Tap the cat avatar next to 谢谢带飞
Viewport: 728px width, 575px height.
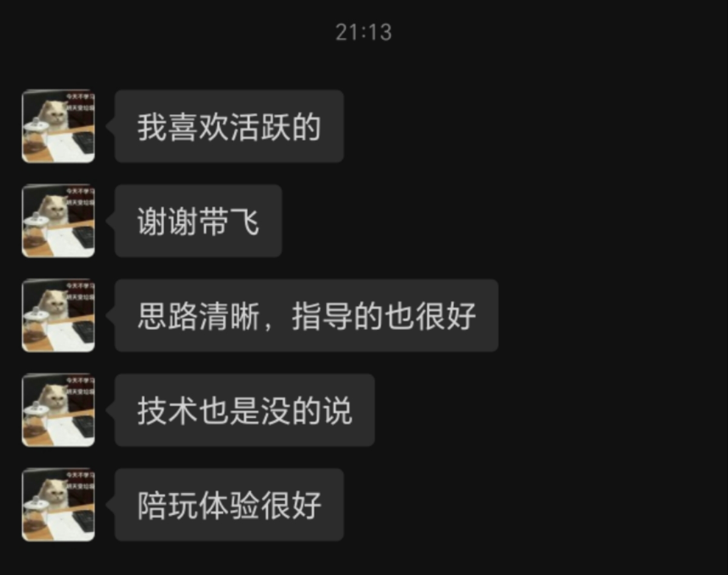tap(58, 221)
